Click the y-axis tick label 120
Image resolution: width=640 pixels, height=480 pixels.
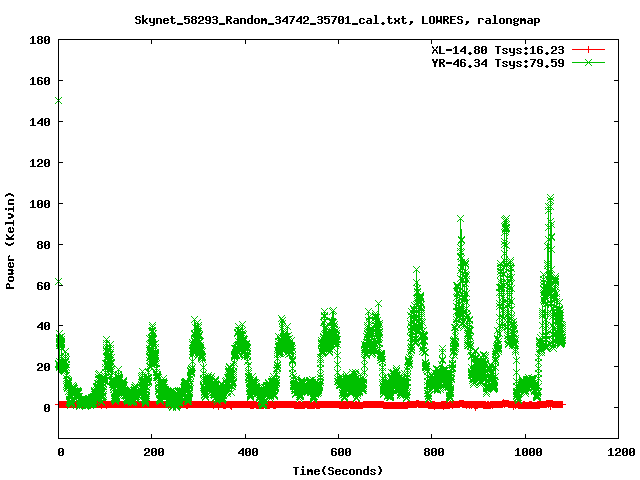pos(40,162)
